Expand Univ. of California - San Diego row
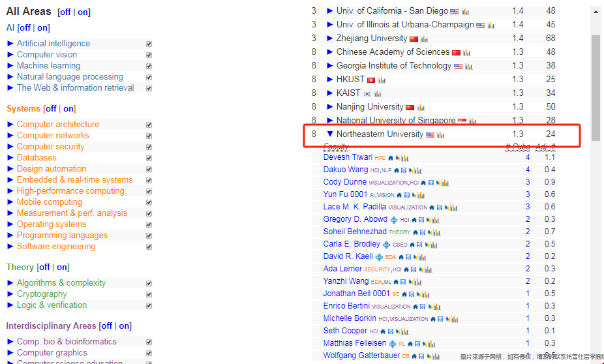Viewport: 604px width, 364px height. point(330,11)
